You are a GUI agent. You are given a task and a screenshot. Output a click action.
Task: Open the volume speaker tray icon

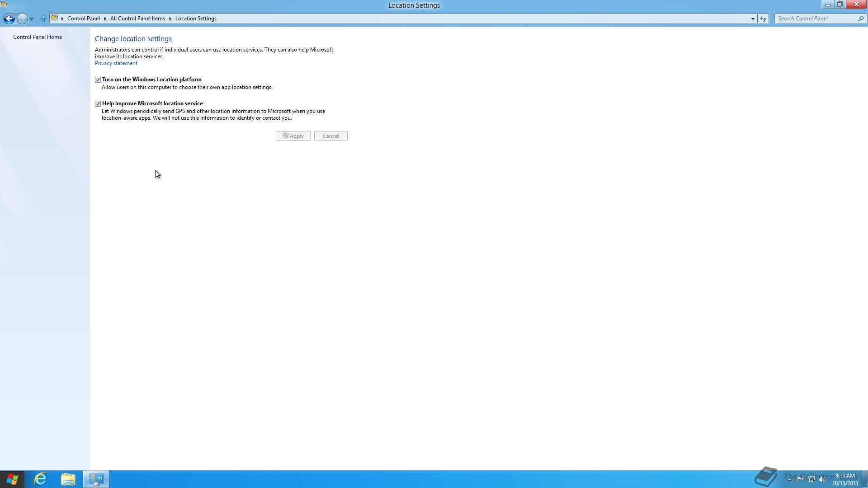click(x=822, y=479)
